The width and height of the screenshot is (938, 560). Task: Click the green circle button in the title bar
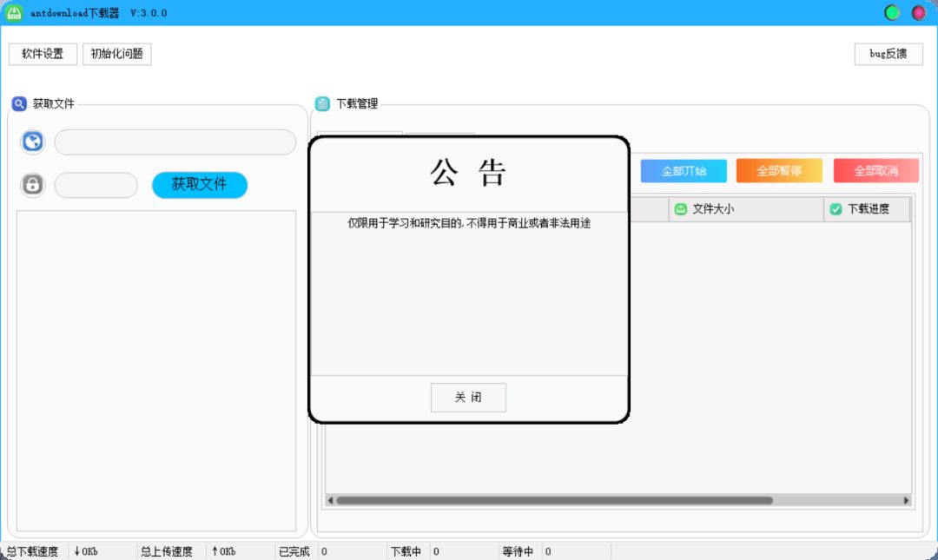pyautogui.click(x=891, y=12)
